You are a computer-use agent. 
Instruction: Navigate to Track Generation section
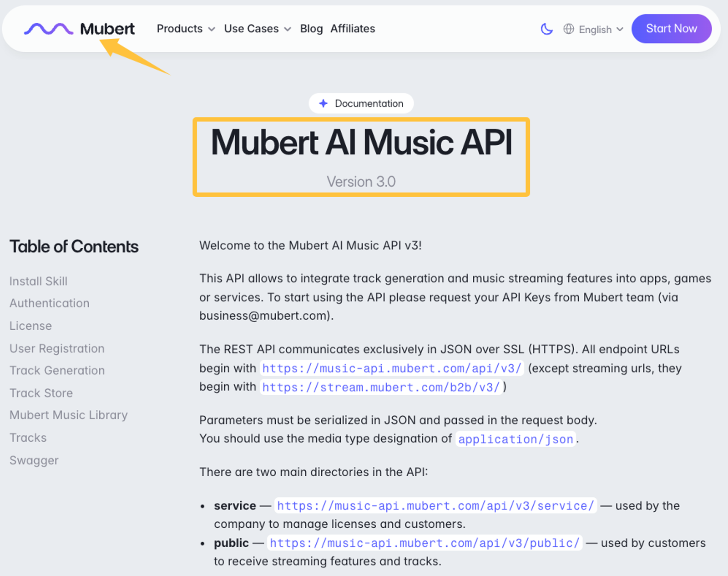pyautogui.click(x=57, y=371)
